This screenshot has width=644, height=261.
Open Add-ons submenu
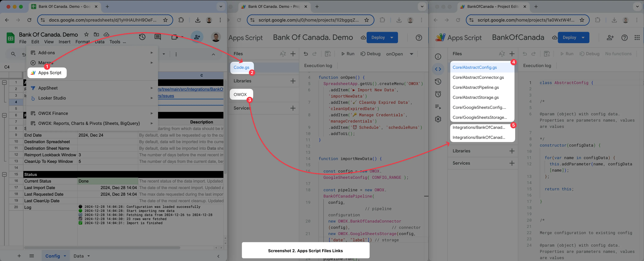tap(92, 53)
